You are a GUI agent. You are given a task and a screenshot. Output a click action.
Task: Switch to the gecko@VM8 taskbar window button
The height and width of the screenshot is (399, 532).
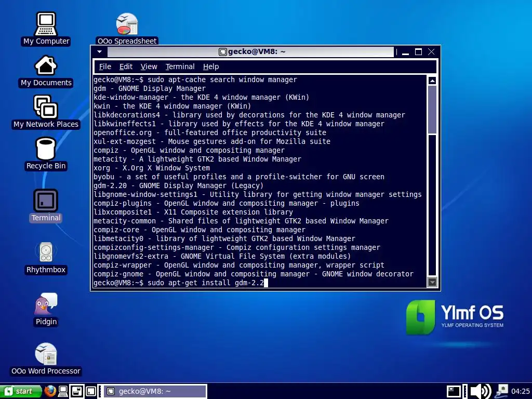[x=155, y=391]
